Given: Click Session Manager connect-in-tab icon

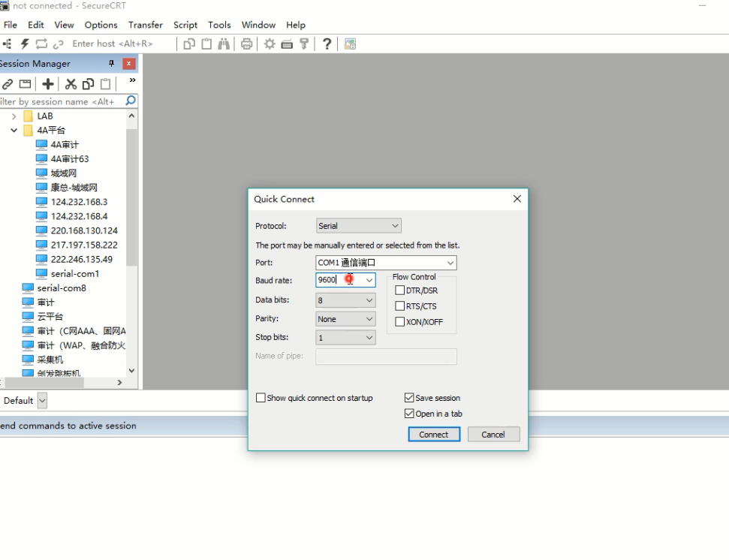Looking at the screenshot, I should [x=25, y=84].
